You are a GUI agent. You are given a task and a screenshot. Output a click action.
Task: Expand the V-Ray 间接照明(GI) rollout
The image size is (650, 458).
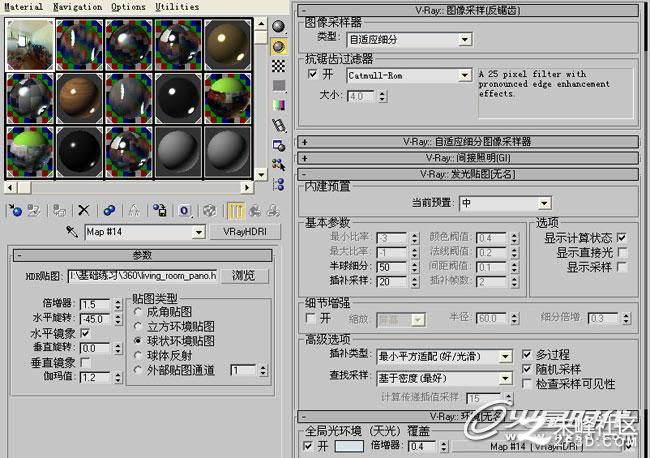point(468,158)
